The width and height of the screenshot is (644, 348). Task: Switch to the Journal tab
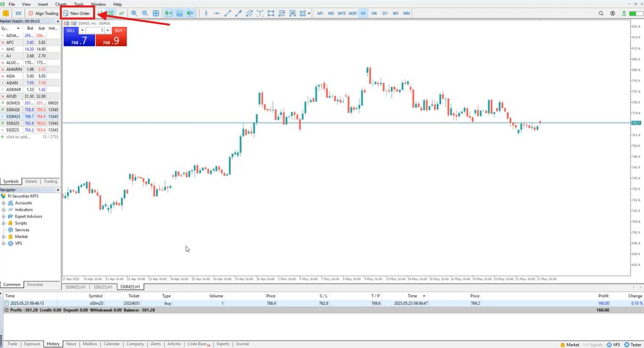click(242, 344)
